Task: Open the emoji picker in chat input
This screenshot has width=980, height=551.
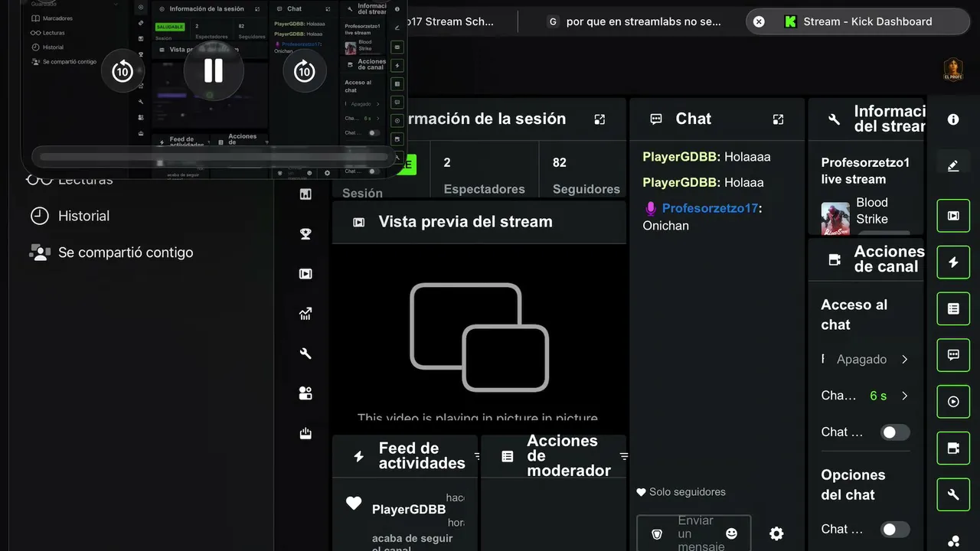Action: pyautogui.click(x=731, y=533)
